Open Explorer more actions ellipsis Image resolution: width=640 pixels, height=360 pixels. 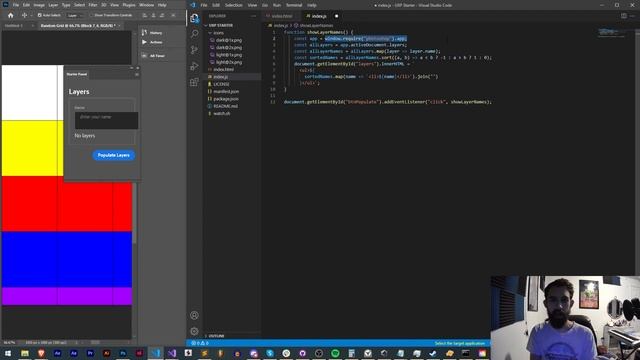(x=253, y=16)
